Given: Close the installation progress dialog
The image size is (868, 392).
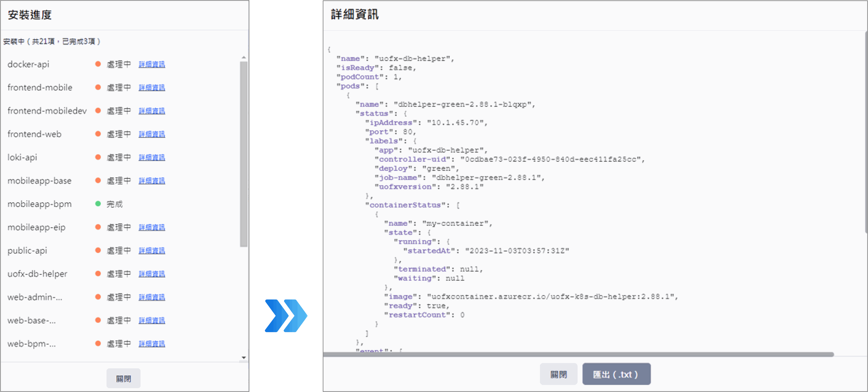Looking at the screenshot, I should point(123,378).
